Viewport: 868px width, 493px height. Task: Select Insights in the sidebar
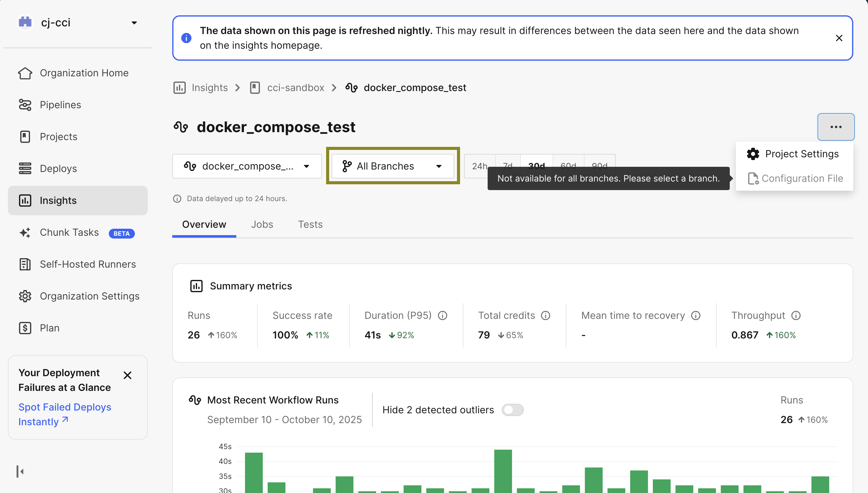(78, 201)
